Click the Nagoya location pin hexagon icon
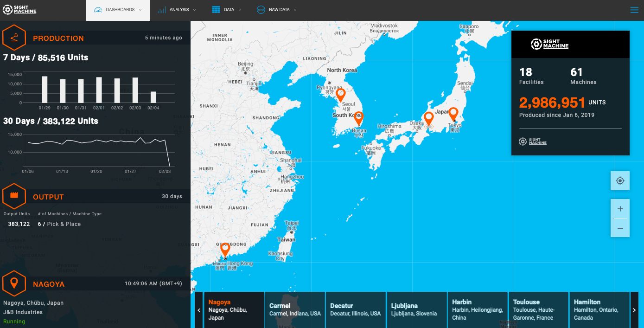 (x=14, y=283)
